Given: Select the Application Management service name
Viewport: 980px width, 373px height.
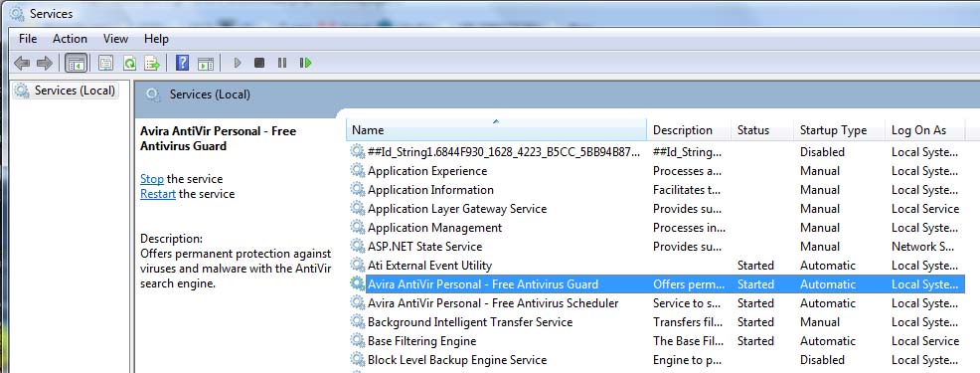Looking at the screenshot, I should [x=435, y=227].
